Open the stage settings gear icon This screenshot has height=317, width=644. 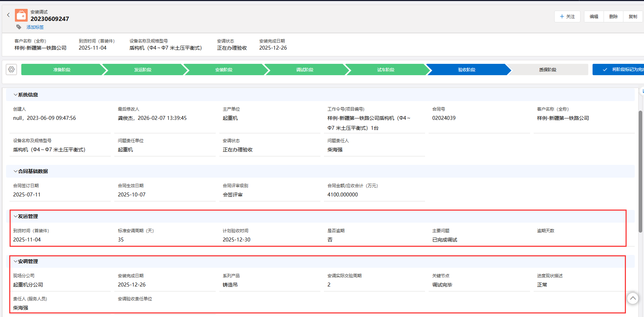click(11, 69)
